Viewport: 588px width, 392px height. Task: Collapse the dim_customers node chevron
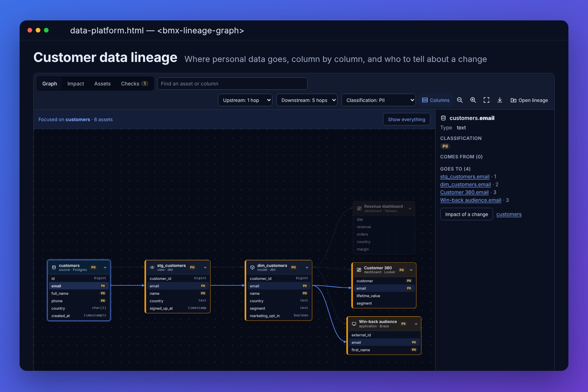point(307,267)
